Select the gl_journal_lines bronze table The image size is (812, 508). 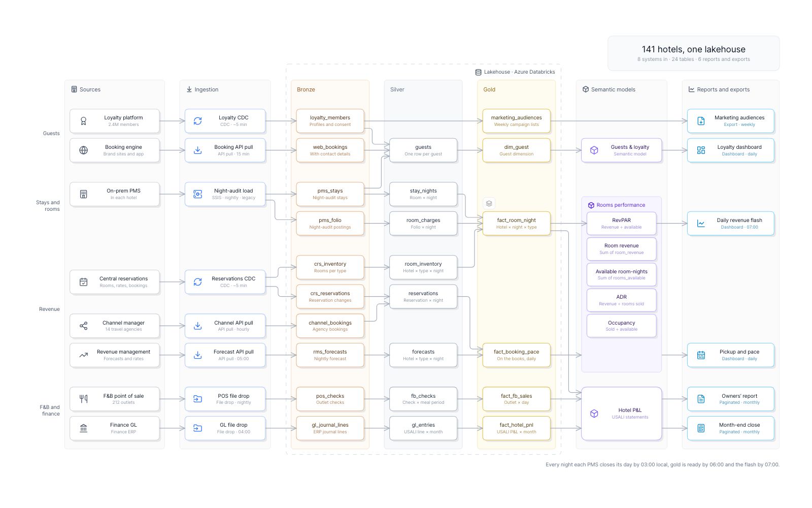(x=330, y=428)
